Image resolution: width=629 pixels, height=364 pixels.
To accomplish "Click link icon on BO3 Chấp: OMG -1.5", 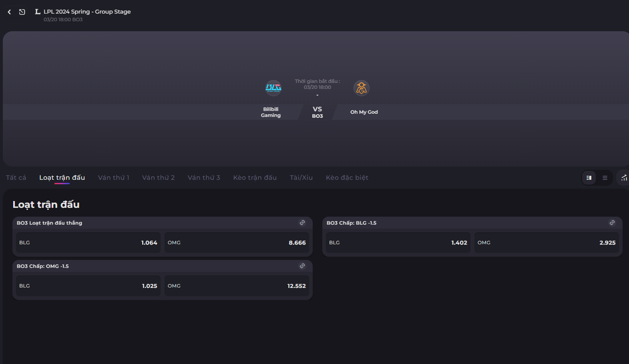I will click(x=302, y=266).
